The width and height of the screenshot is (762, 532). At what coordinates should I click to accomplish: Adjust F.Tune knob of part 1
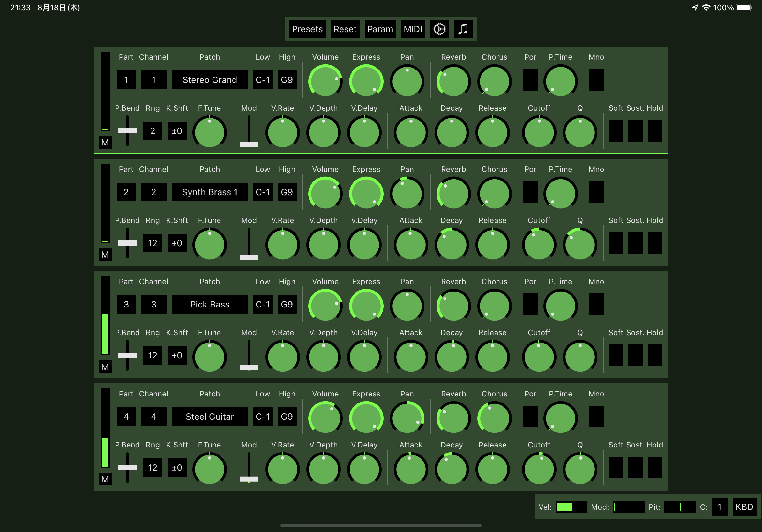pos(209,132)
